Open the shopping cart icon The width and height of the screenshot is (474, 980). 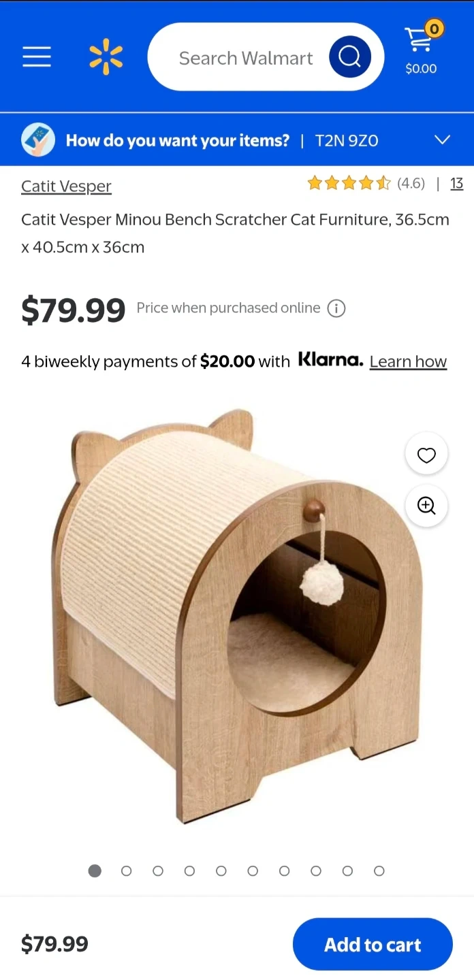coord(421,48)
